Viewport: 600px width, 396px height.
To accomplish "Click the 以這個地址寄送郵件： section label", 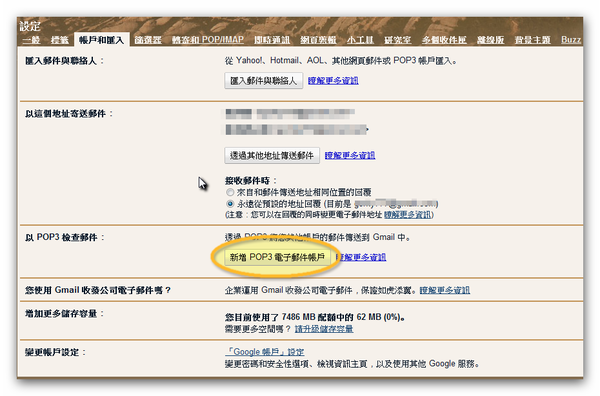I will (x=69, y=114).
